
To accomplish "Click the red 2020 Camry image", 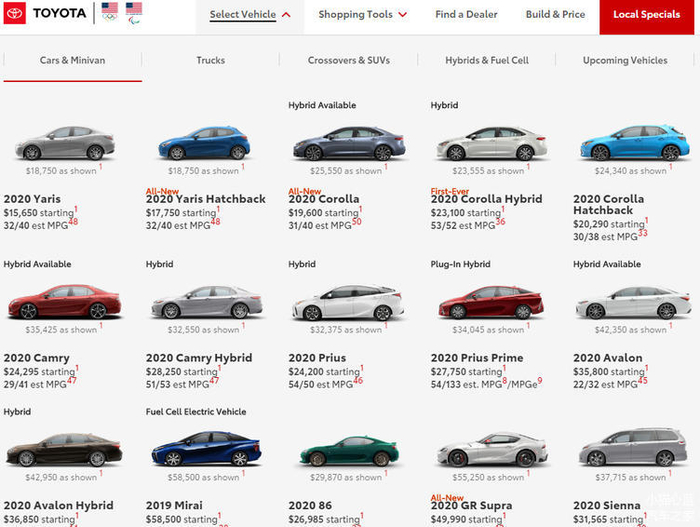I will click(x=64, y=301).
